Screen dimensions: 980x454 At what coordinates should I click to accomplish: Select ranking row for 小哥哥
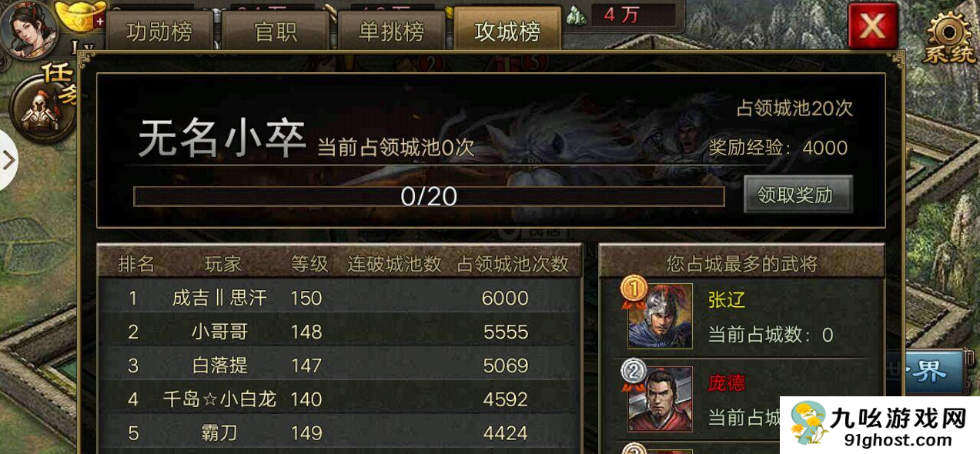(339, 332)
